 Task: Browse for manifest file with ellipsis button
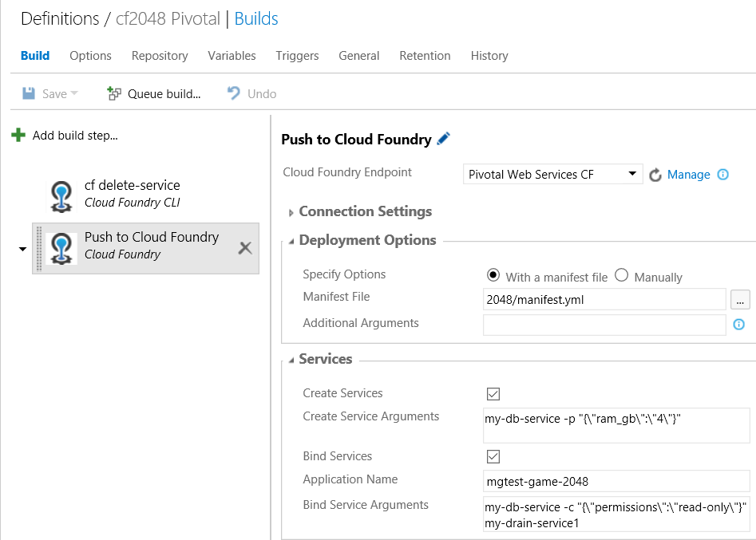coord(740,300)
